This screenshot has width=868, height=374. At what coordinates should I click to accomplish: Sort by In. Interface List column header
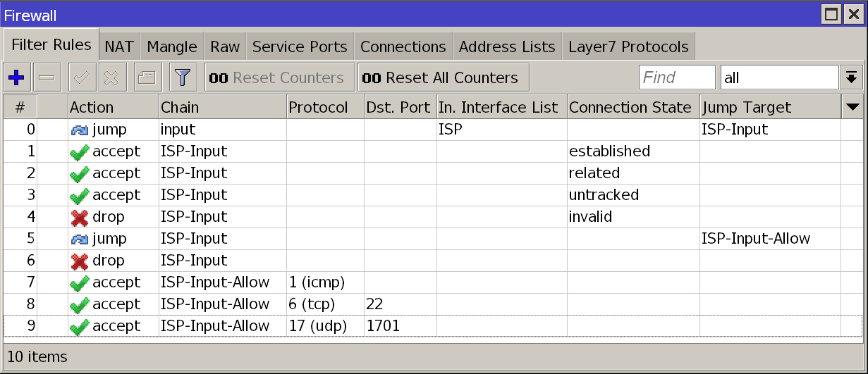pyautogui.click(x=501, y=107)
